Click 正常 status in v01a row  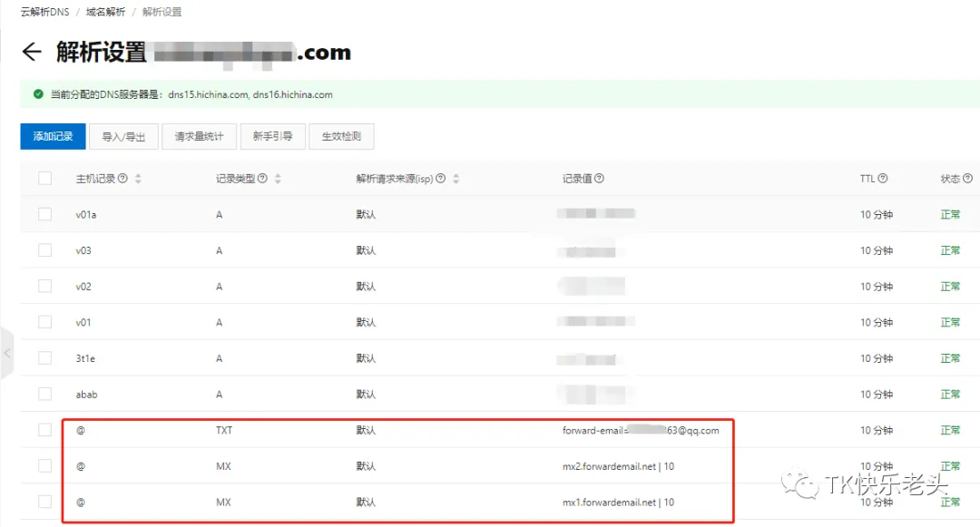[950, 215]
